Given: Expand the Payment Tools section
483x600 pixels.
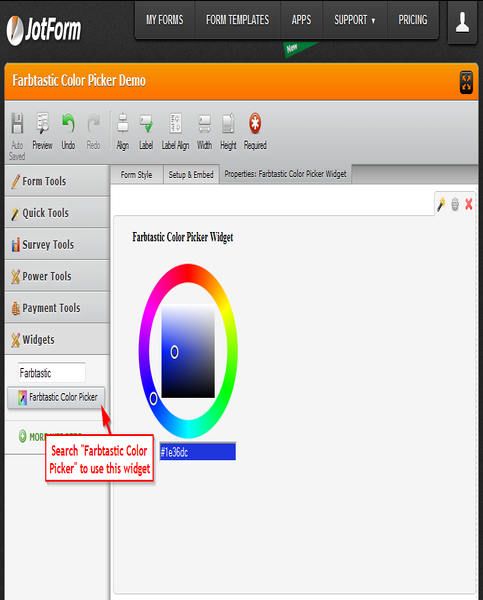Looking at the screenshot, I should tap(57, 308).
